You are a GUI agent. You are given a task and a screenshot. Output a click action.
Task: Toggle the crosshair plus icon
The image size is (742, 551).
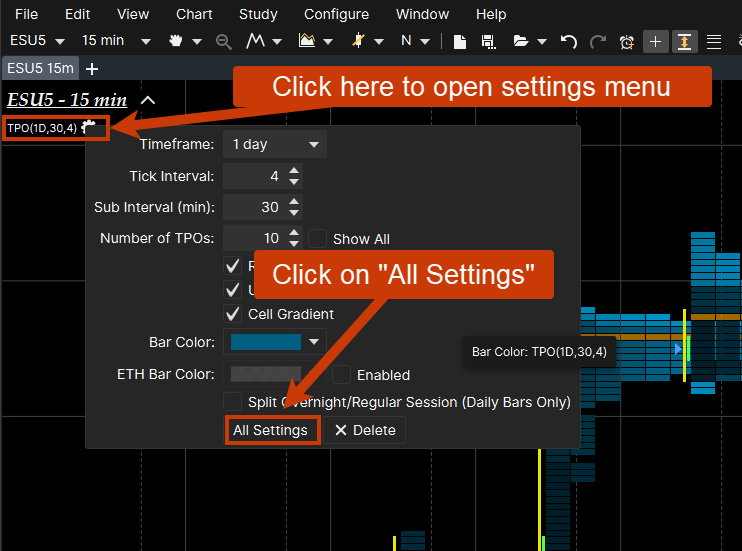click(x=656, y=42)
